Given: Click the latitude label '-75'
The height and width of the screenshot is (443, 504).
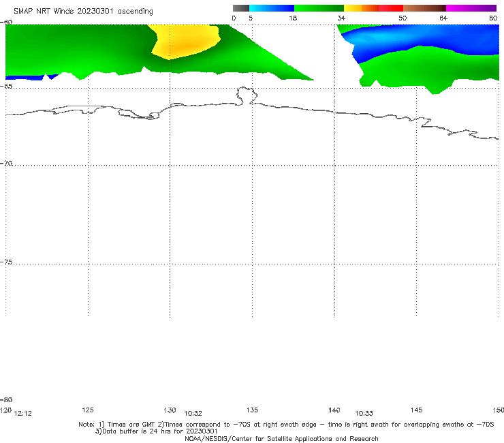Looking at the screenshot, I should [x=6, y=262].
